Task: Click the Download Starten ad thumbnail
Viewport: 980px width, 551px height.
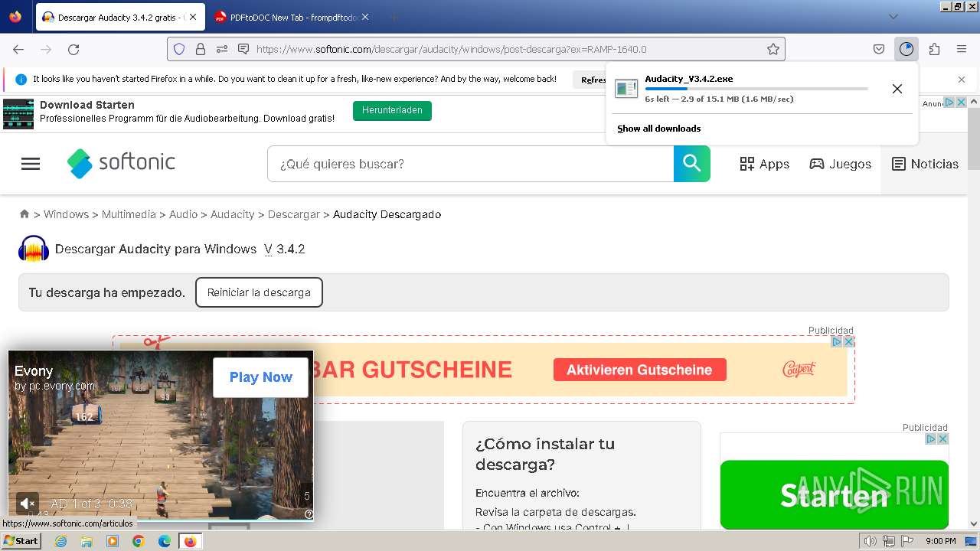Action: pyautogui.click(x=18, y=113)
